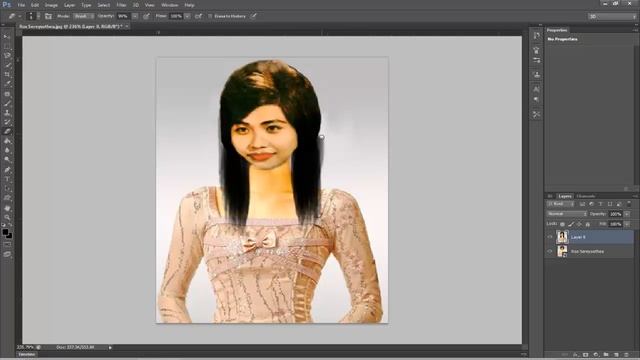The height and width of the screenshot is (360, 640).
Task: Click Create new group folder icon
Action: 606,355
